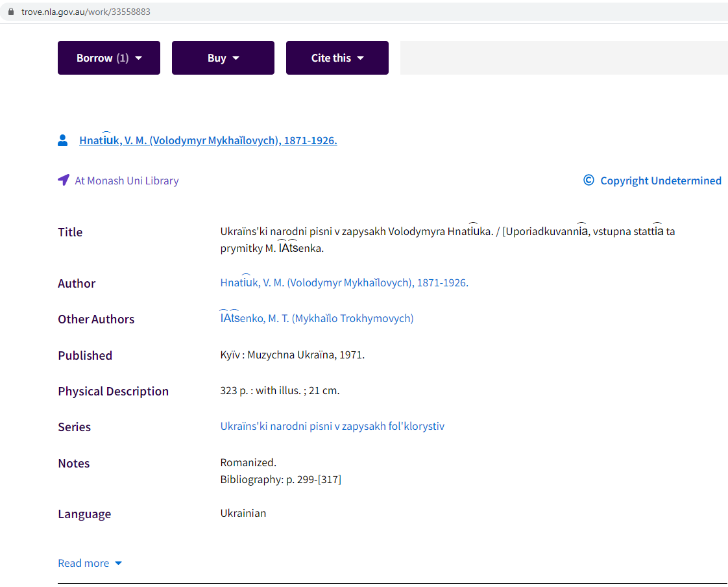Open the Copyright Undetermined link
The image size is (728, 587).
click(661, 181)
